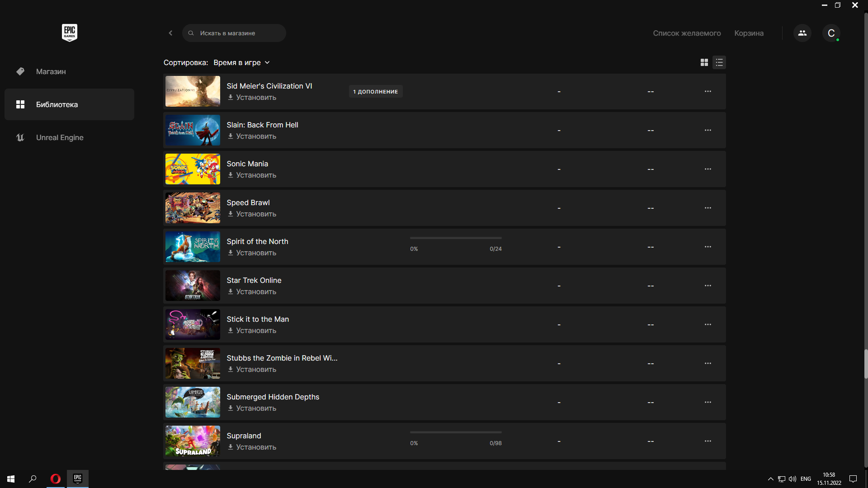
Task: Click the Искать в магазине search field
Action: 234,33
